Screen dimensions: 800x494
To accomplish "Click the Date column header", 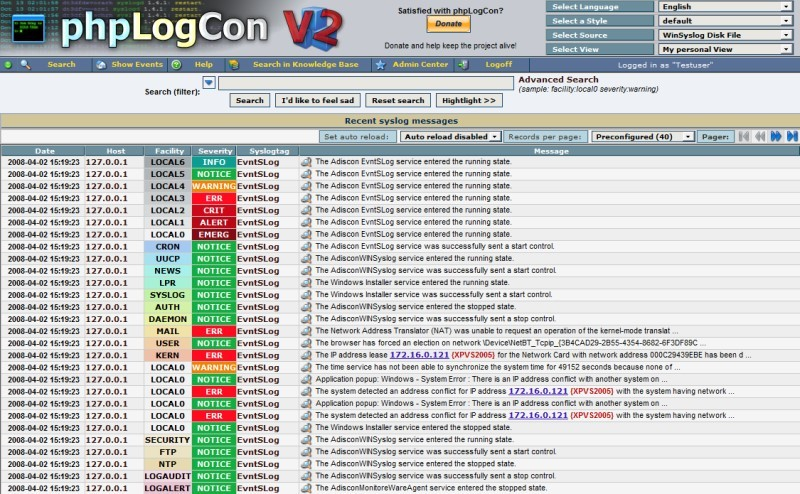I will (44, 151).
